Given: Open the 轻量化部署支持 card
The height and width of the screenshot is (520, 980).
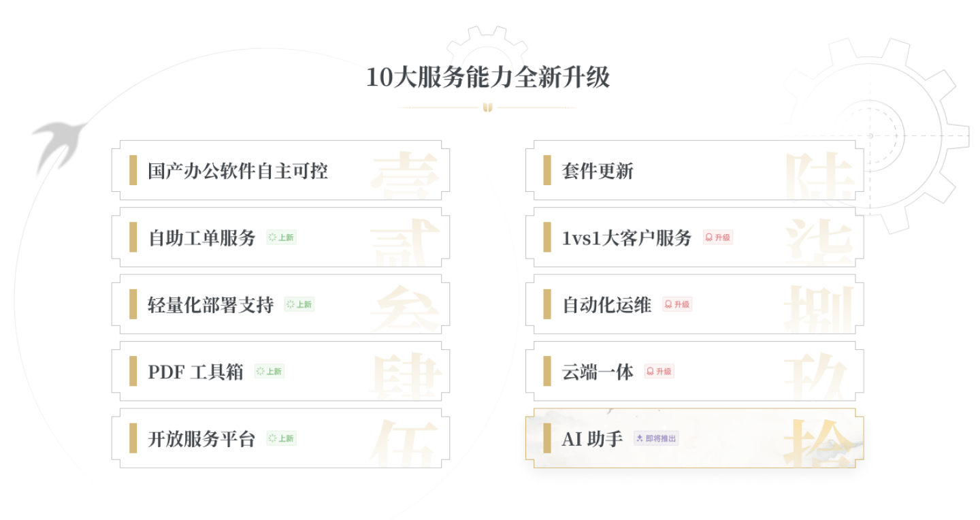Looking at the screenshot, I should pyautogui.click(x=280, y=304).
